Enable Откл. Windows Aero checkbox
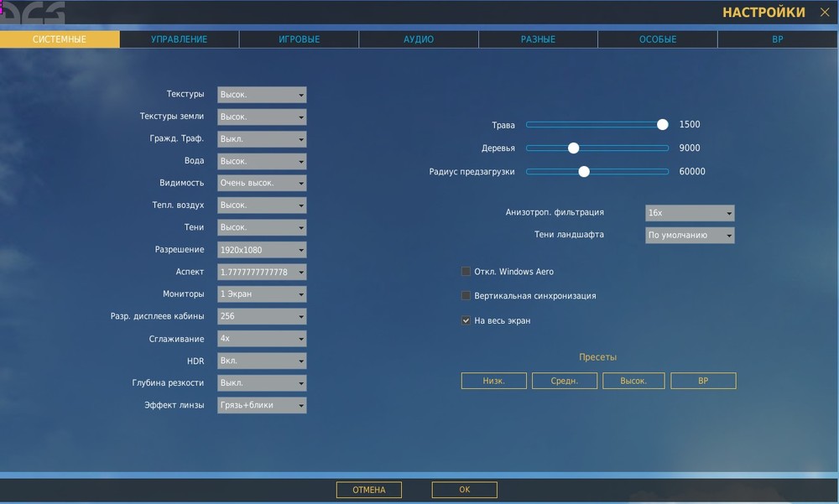Image resolution: width=839 pixels, height=504 pixels. tap(466, 271)
